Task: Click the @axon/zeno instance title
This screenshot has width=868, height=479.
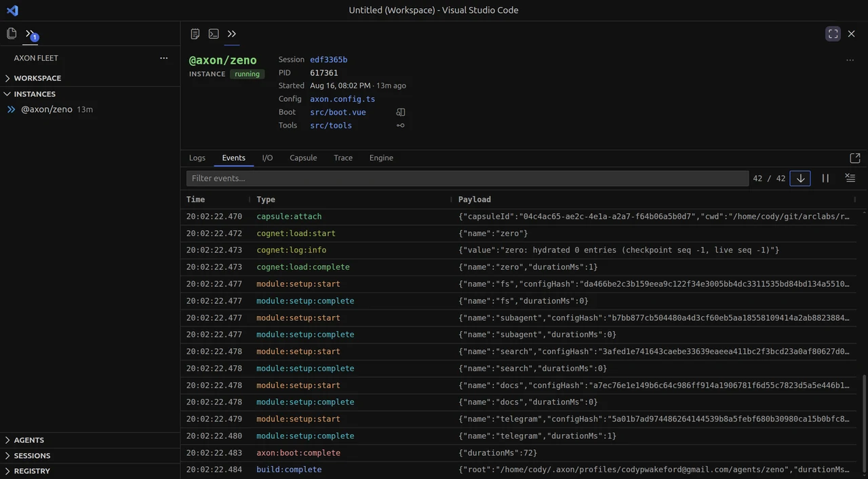Action: [x=223, y=60]
